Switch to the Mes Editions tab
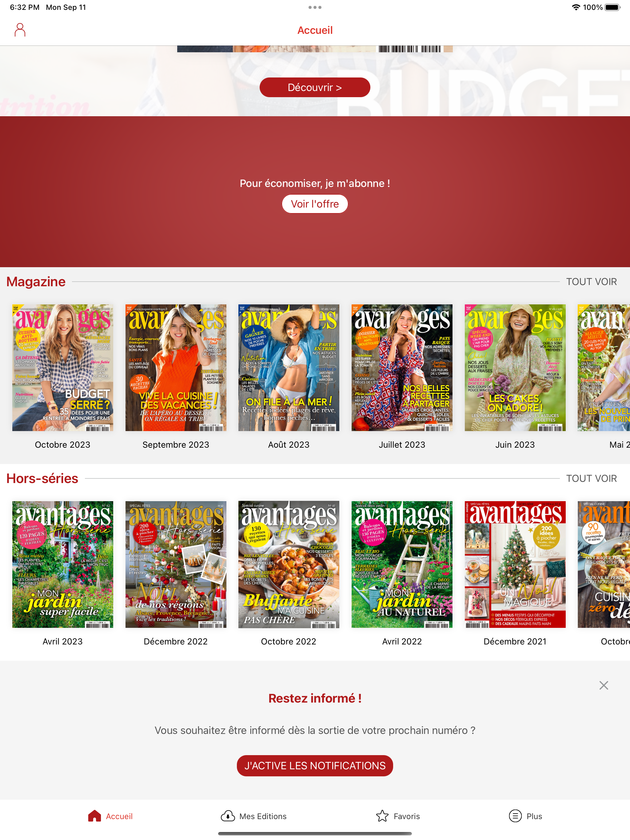Screen dimensions: 630x840 254,816
